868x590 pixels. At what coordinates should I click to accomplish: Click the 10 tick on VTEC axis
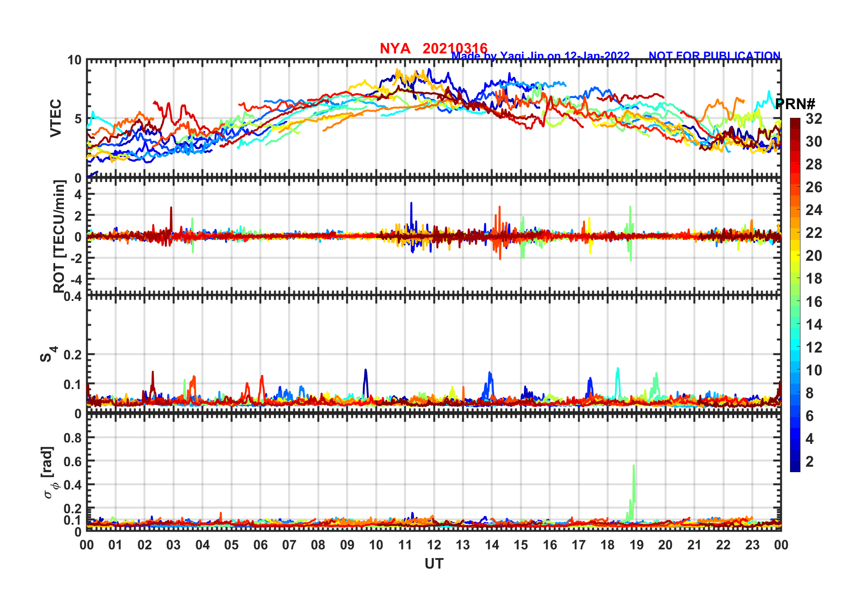74,60
